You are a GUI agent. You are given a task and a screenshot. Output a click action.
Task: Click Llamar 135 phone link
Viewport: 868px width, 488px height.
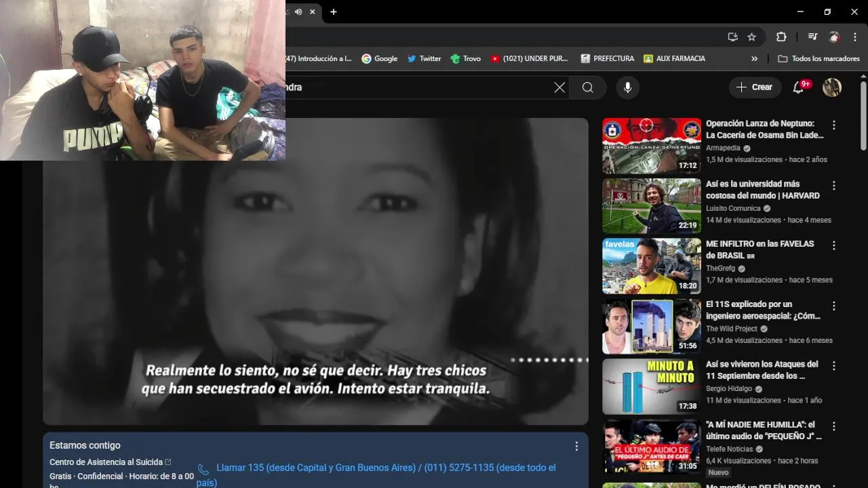point(376,475)
